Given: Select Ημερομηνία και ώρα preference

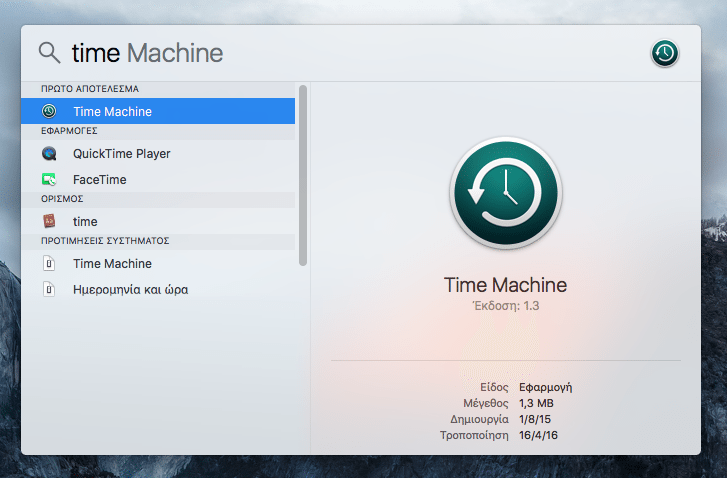Looking at the screenshot, I should click(x=158, y=289).
